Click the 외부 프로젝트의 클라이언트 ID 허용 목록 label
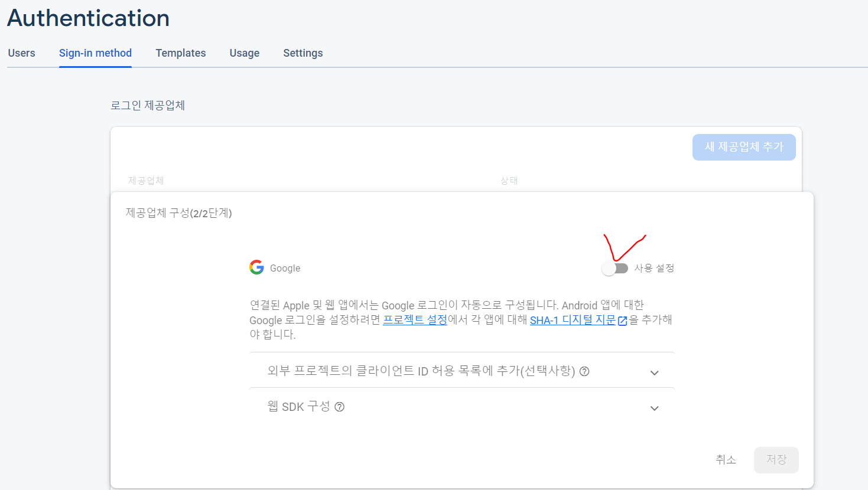This screenshot has height=490, width=868. pyautogui.click(x=421, y=371)
